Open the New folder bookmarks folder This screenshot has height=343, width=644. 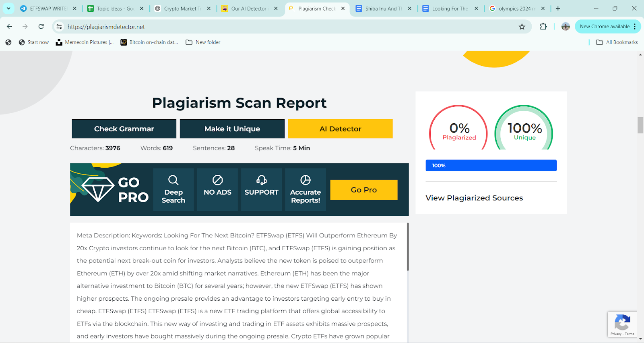pos(203,42)
